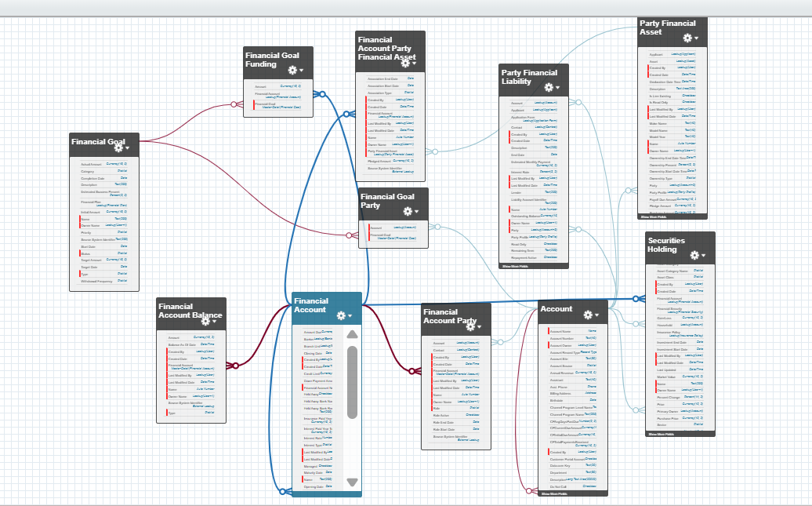Select the Securities Holding object title
812x506 pixels.
(x=666, y=245)
